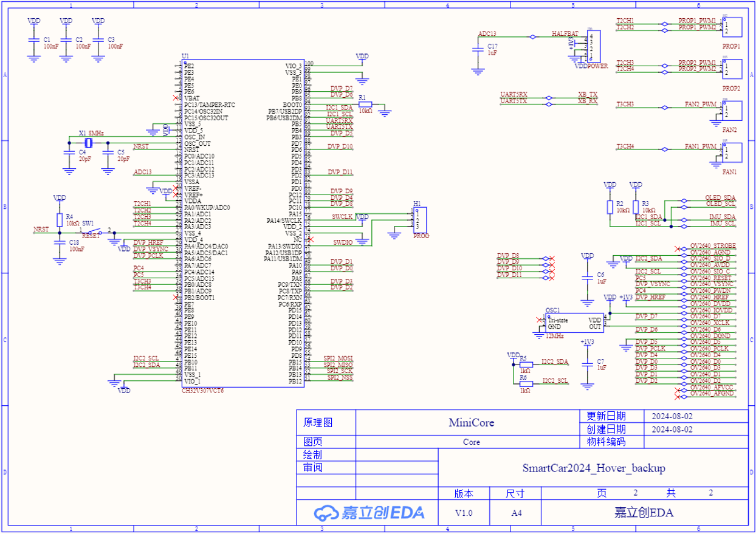Click the IMU_SCL net label

point(723,223)
